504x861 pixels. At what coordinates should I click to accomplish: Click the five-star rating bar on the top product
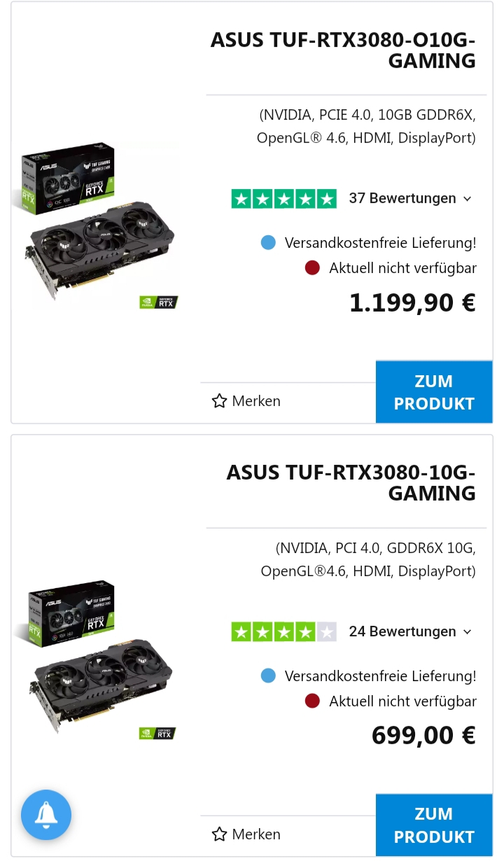283,198
